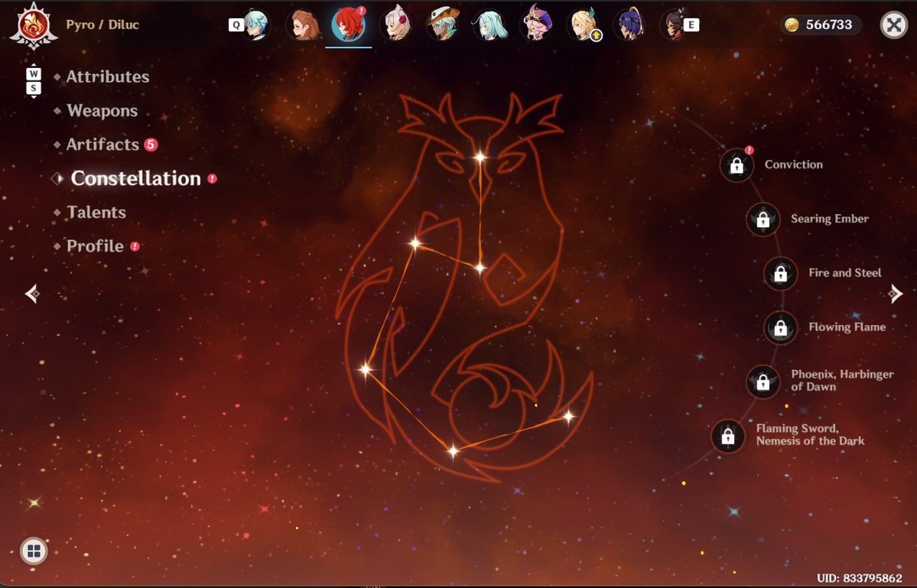Click the Conviction label
Screen dimensions: 917x588
coord(794,165)
